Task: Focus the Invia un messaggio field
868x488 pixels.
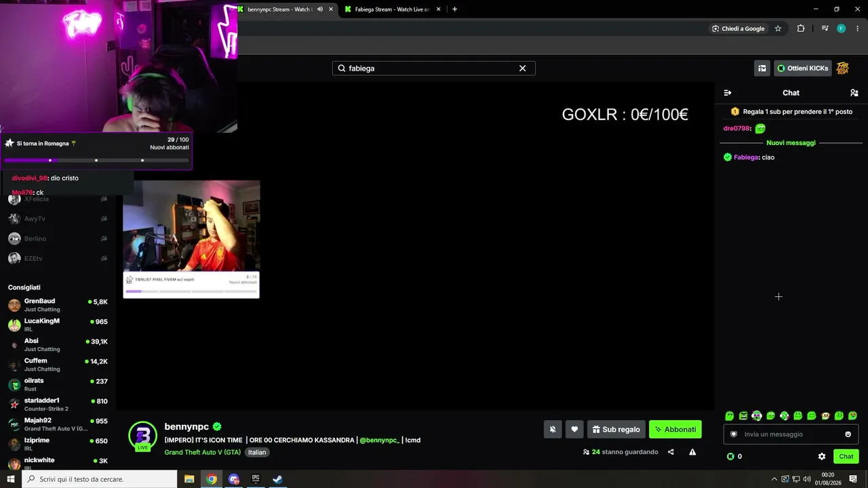Action: [x=791, y=434]
